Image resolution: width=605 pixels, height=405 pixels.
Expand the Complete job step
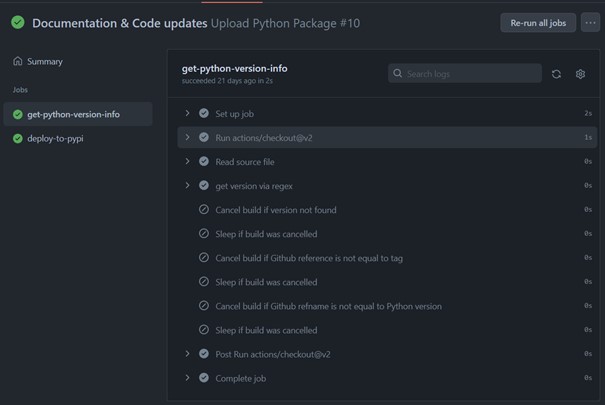pos(187,378)
